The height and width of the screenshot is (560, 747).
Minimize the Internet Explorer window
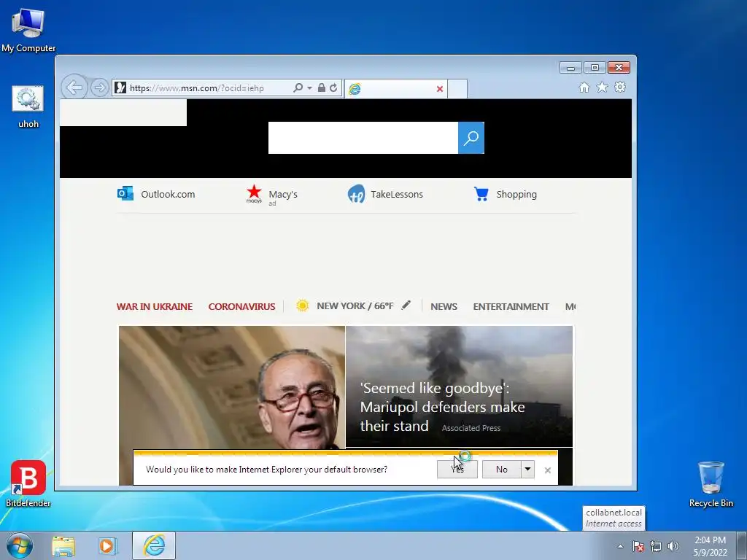click(570, 68)
